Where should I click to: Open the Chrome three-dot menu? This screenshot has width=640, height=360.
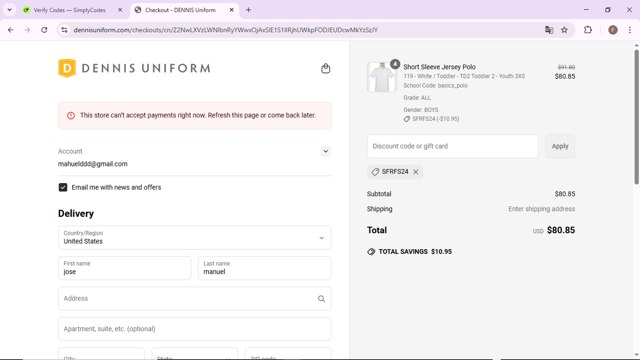tap(630, 30)
